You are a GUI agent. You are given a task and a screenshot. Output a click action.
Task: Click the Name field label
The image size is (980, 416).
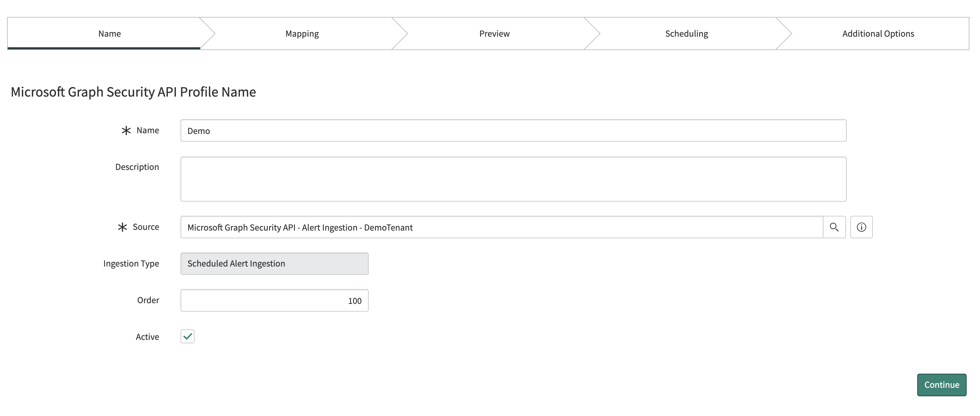(148, 130)
